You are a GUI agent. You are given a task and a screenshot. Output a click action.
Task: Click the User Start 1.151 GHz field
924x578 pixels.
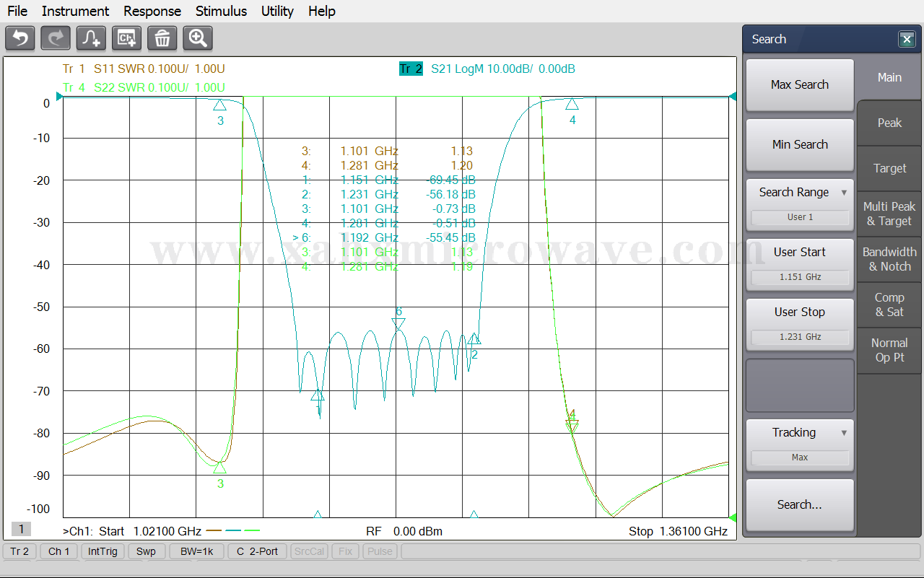[x=800, y=277]
